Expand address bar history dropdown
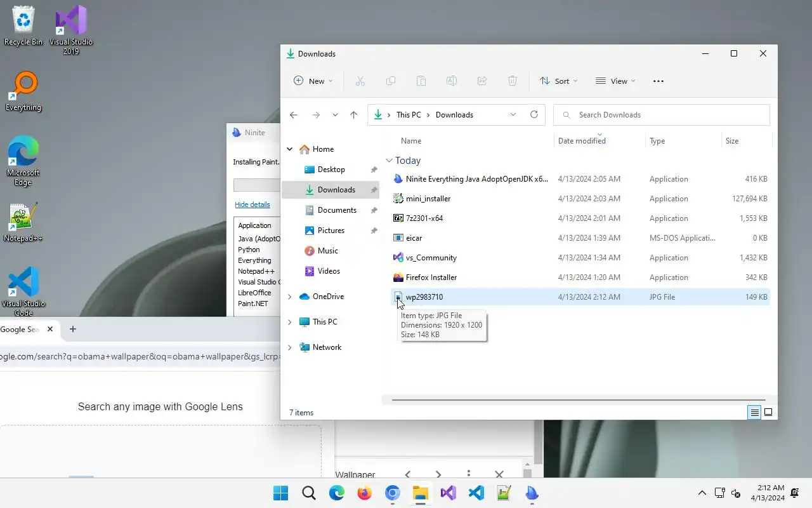The image size is (812, 508). 513,115
